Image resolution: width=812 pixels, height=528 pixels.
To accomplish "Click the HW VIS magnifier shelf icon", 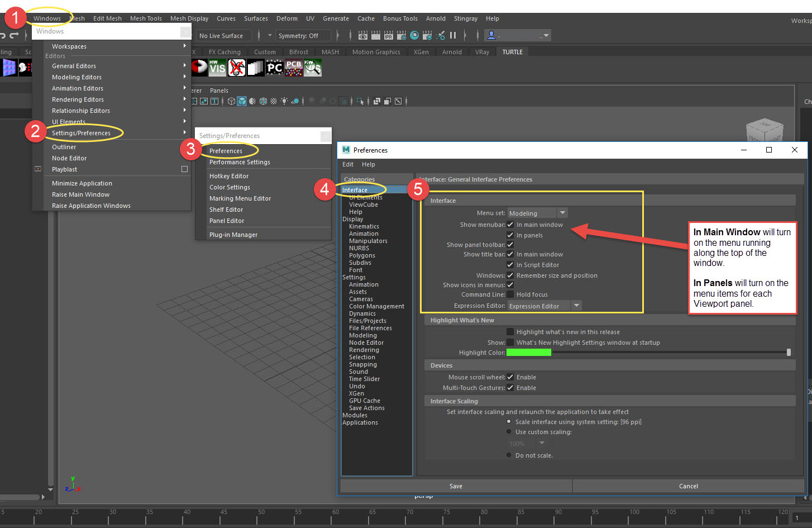I will [313, 68].
